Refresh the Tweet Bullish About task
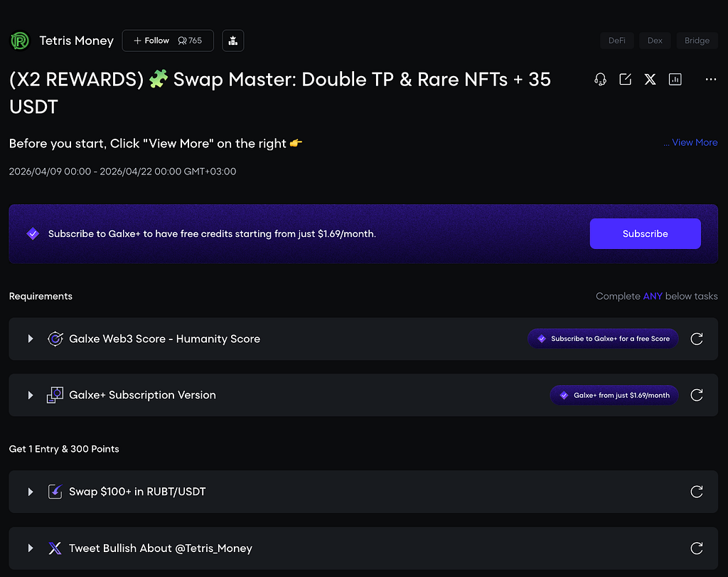Image resolution: width=728 pixels, height=577 pixels. 697,549
